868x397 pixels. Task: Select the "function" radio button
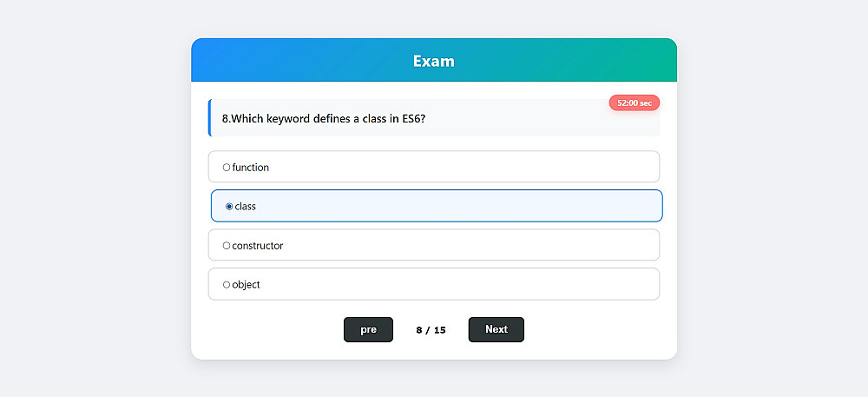click(x=227, y=168)
